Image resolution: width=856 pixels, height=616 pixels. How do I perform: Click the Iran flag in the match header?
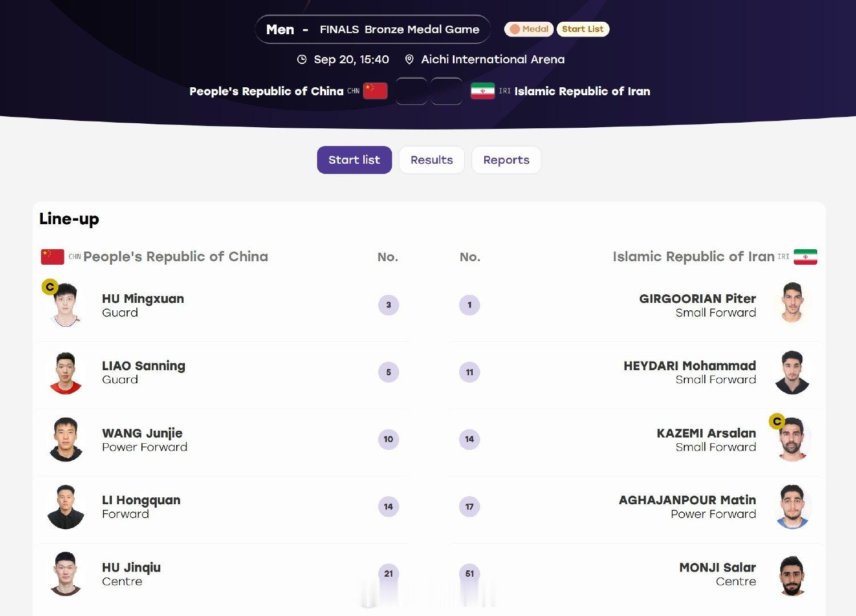coord(482,91)
